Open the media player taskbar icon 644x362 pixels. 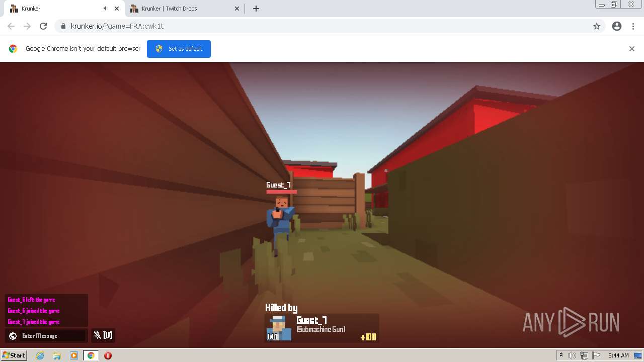pyautogui.click(x=74, y=355)
